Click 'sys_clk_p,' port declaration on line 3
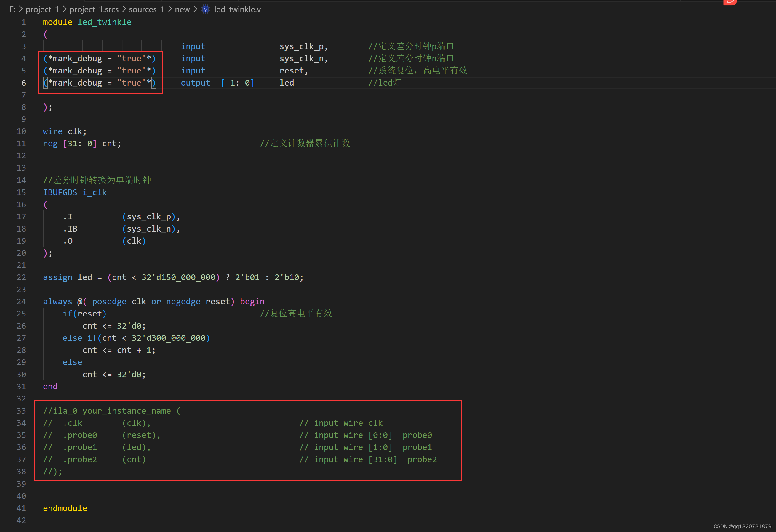 pyautogui.click(x=304, y=46)
